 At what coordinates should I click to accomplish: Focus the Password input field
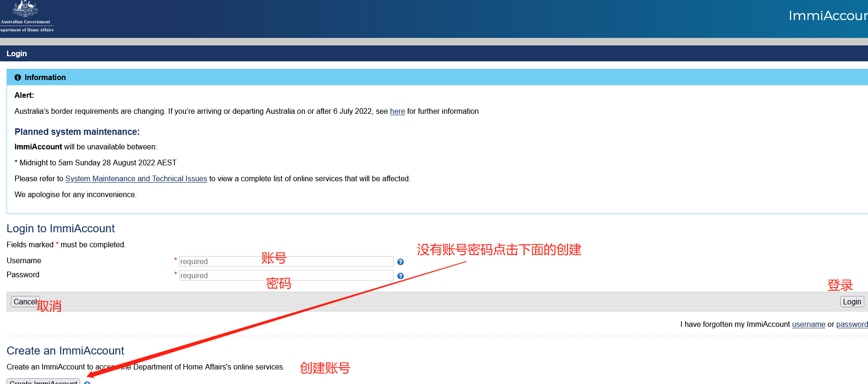click(x=286, y=275)
